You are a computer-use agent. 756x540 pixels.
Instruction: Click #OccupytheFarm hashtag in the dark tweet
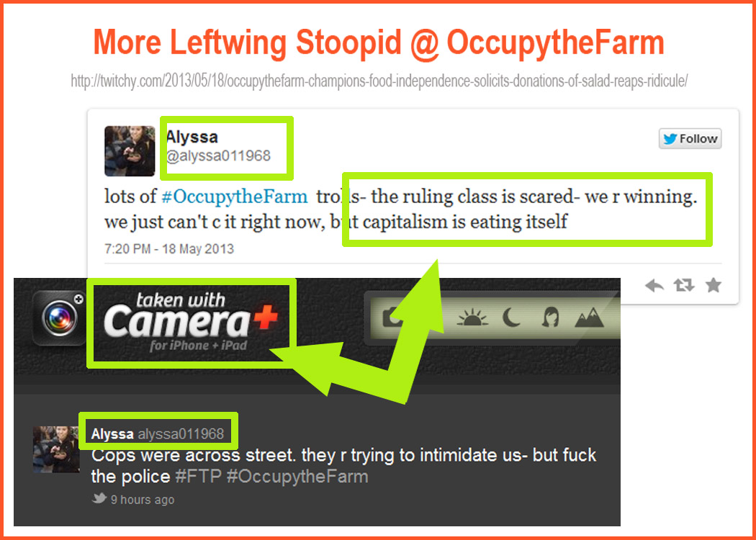point(297,477)
